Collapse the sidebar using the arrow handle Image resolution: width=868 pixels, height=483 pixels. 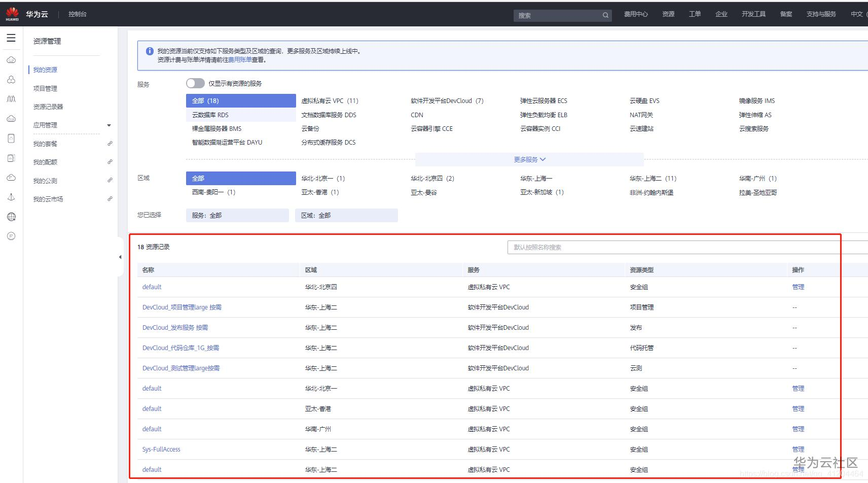[x=120, y=257]
